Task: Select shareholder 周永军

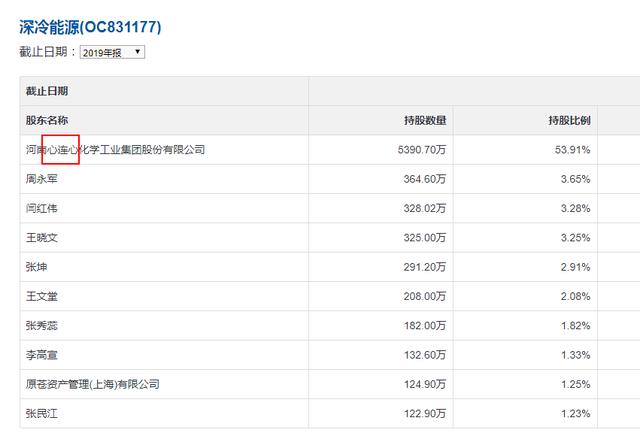Action: pyautogui.click(x=42, y=179)
